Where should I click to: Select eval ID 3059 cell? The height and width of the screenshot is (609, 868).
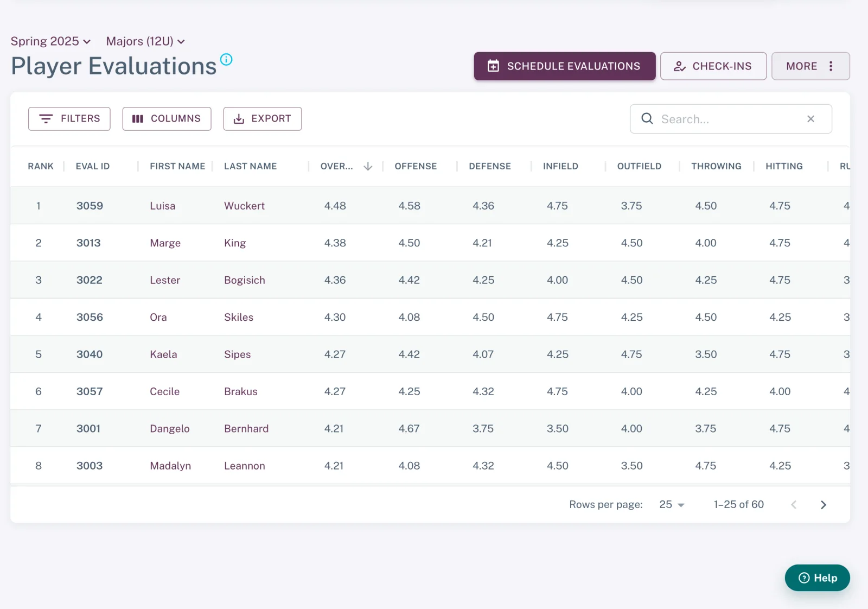90,206
